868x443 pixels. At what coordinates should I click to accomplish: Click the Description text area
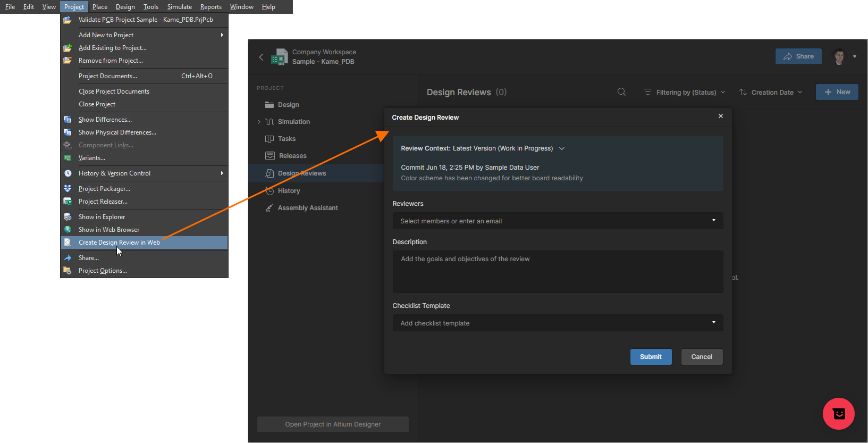click(558, 272)
